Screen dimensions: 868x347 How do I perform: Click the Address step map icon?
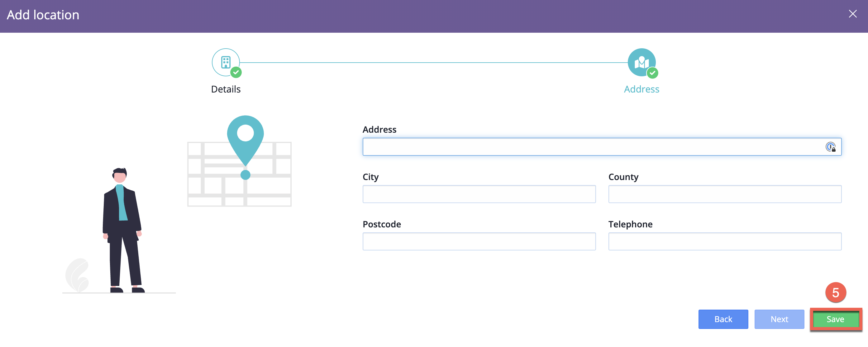click(641, 62)
